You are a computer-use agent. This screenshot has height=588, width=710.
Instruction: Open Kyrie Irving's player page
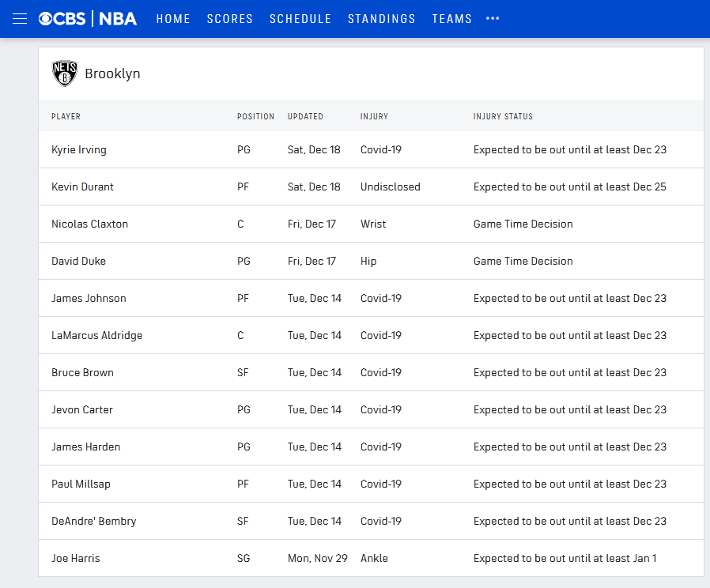pyautogui.click(x=79, y=150)
